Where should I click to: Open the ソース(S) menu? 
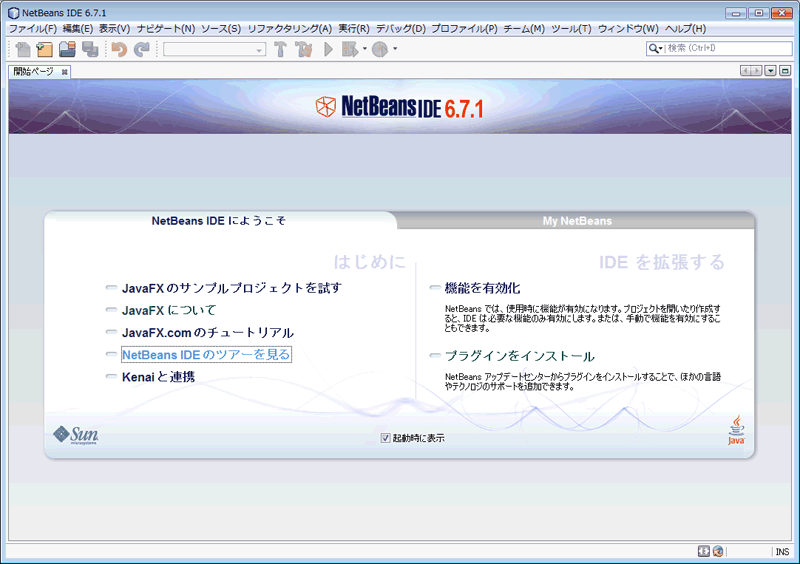point(220,29)
